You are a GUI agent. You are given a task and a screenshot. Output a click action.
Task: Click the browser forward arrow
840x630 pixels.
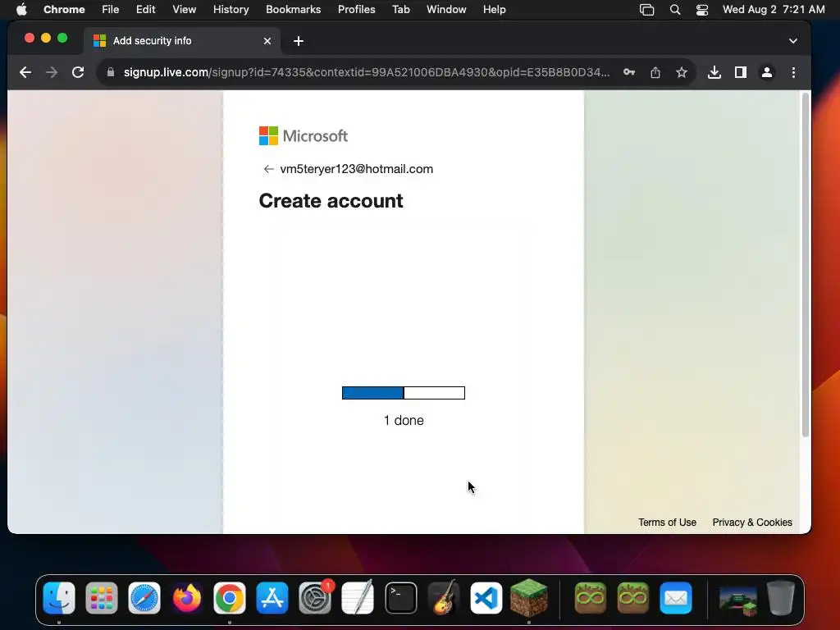click(x=52, y=72)
